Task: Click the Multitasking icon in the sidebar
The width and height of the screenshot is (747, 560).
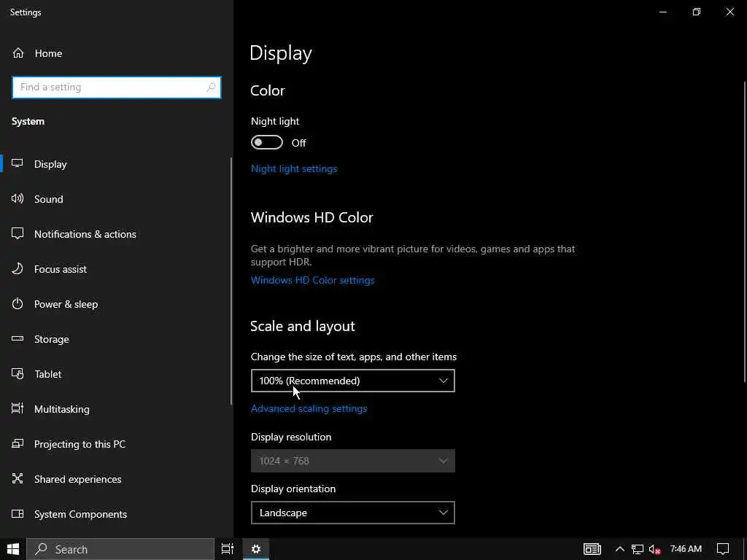Action: (18, 408)
